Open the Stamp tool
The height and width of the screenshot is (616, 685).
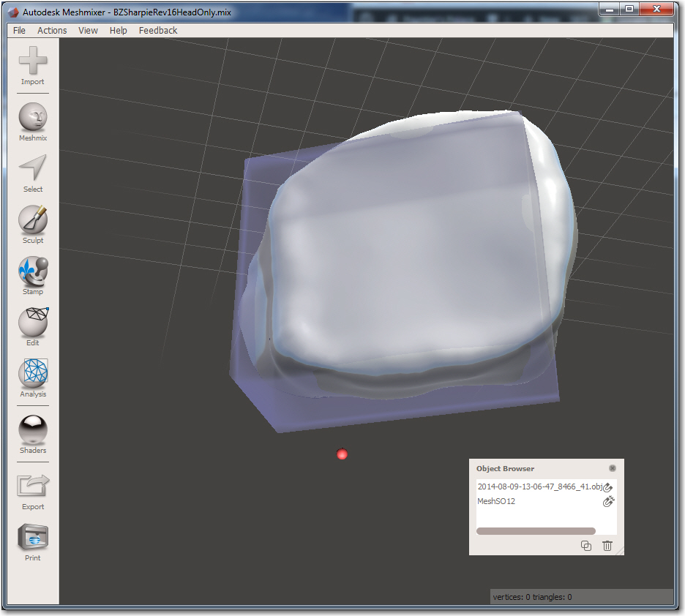click(x=33, y=276)
